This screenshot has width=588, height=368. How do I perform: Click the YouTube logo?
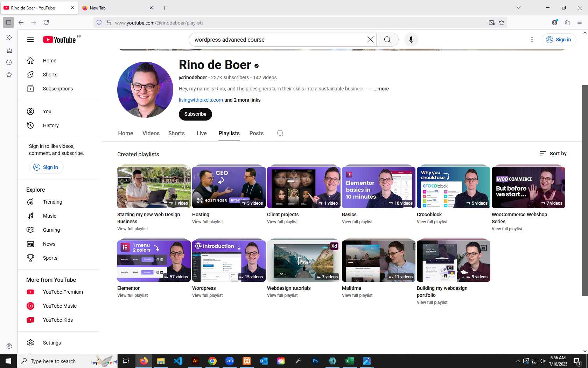[x=59, y=40]
